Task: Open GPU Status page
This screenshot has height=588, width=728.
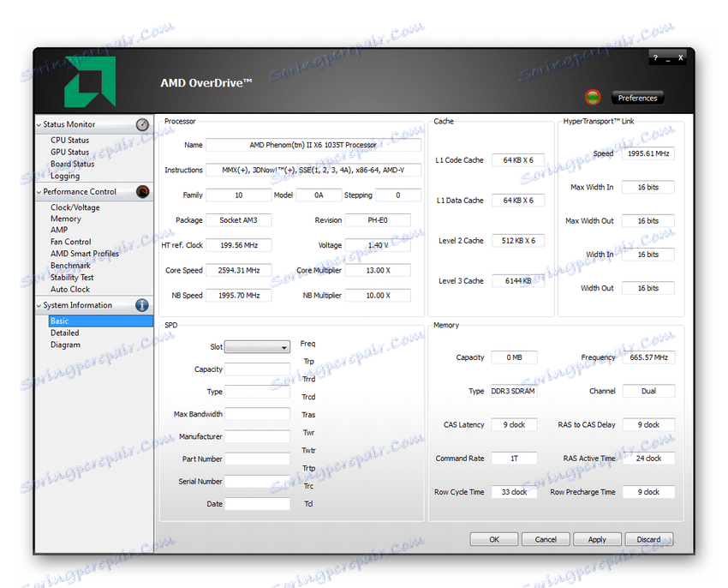Action: click(x=69, y=152)
